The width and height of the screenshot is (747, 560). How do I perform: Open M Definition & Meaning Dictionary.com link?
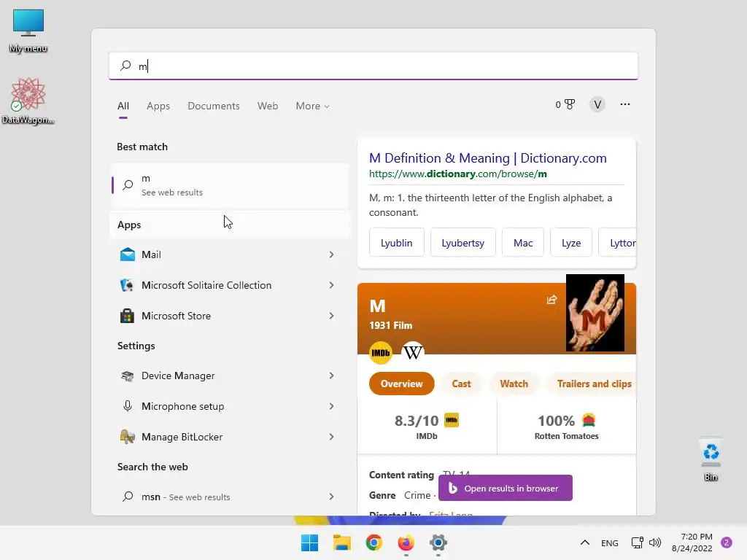tap(488, 158)
